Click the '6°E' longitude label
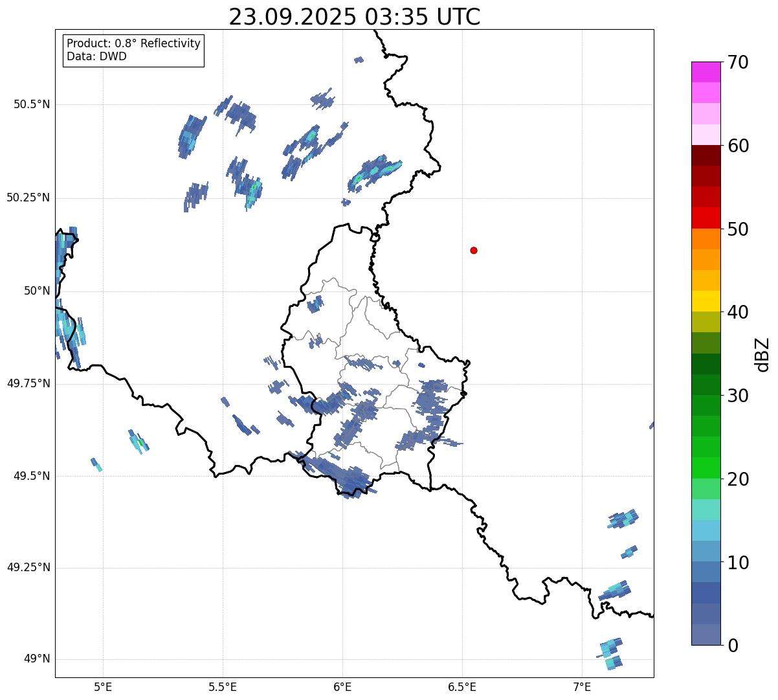The width and height of the screenshot is (778, 700). (342, 687)
